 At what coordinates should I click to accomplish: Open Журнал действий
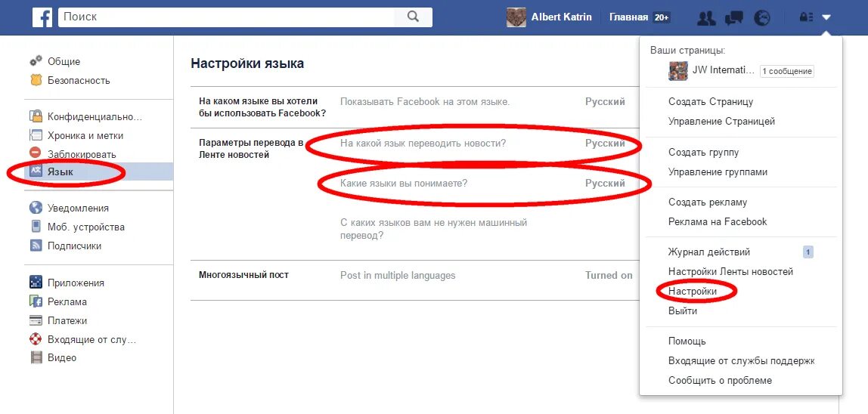(709, 252)
